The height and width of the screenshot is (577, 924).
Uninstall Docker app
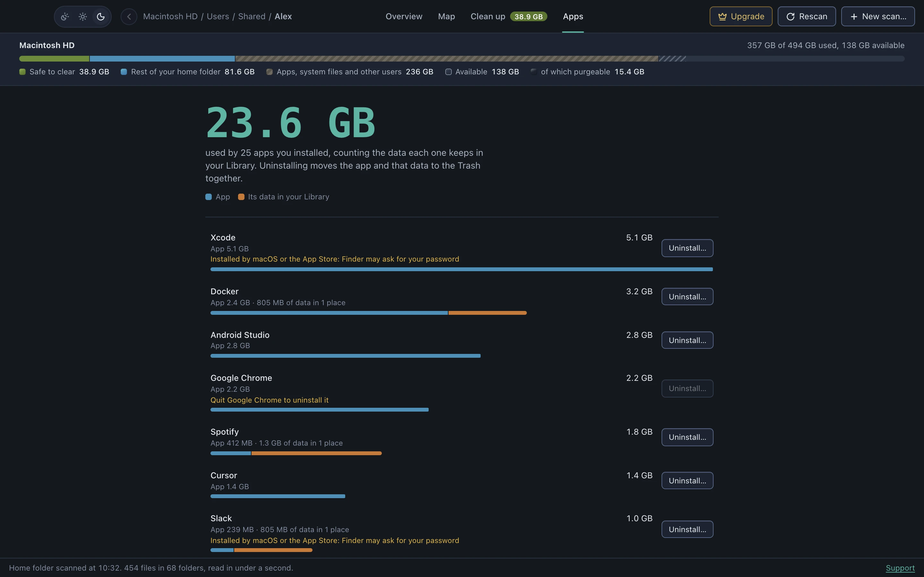687,297
